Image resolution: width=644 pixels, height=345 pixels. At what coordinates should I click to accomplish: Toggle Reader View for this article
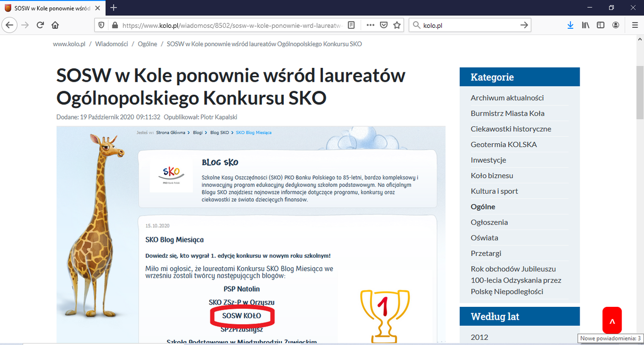click(x=351, y=25)
